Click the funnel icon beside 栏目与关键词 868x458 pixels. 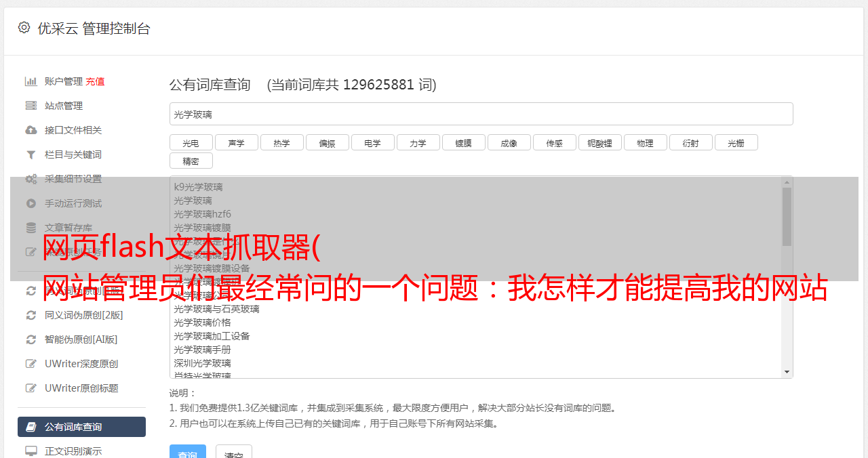[x=31, y=154]
